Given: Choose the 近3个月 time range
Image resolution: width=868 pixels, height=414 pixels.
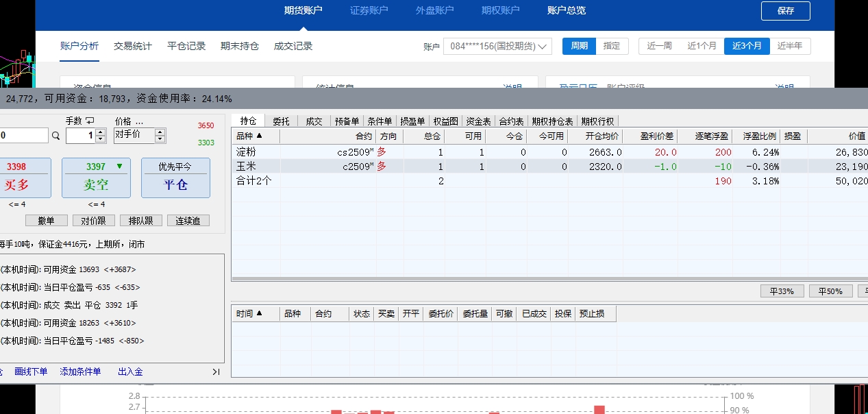Looking at the screenshot, I should point(747,46).
